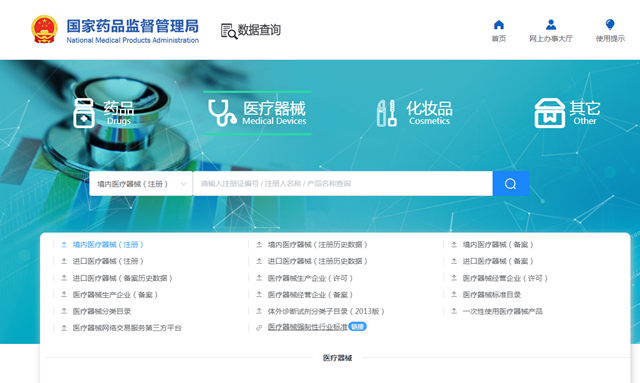640x383 pixels.
Task: Click the icon beside 进口医疗器械(备案历史数据)
Action: tap(64, 278)
